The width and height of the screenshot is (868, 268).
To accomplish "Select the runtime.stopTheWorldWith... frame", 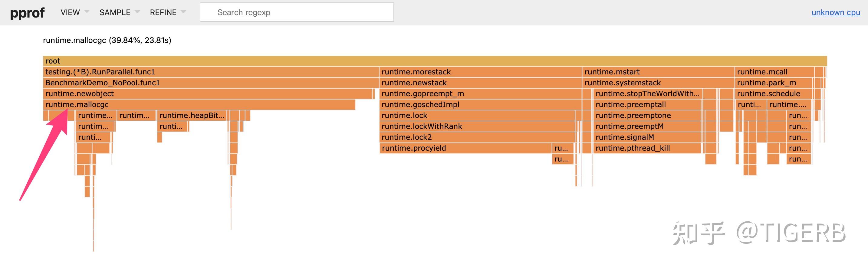I will (648, 93).
